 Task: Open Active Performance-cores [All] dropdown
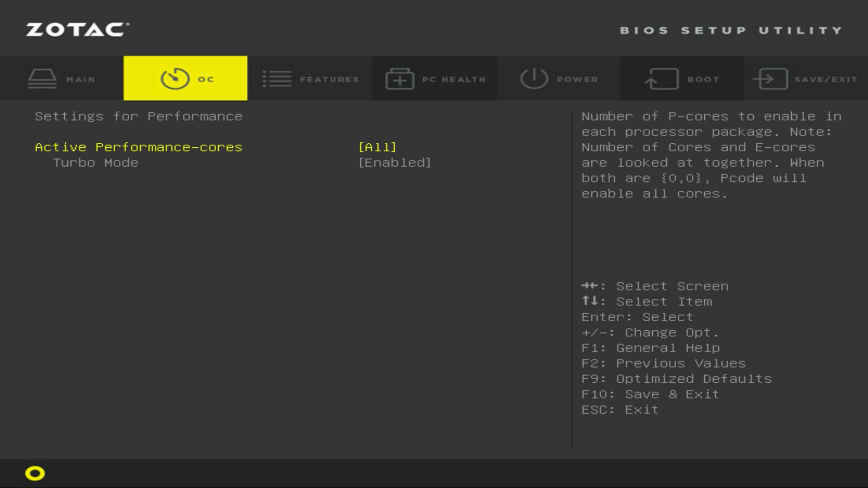[377, 147]
